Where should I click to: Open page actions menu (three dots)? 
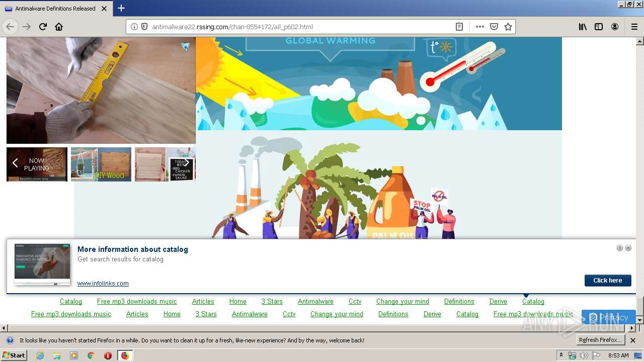(480, 27)
